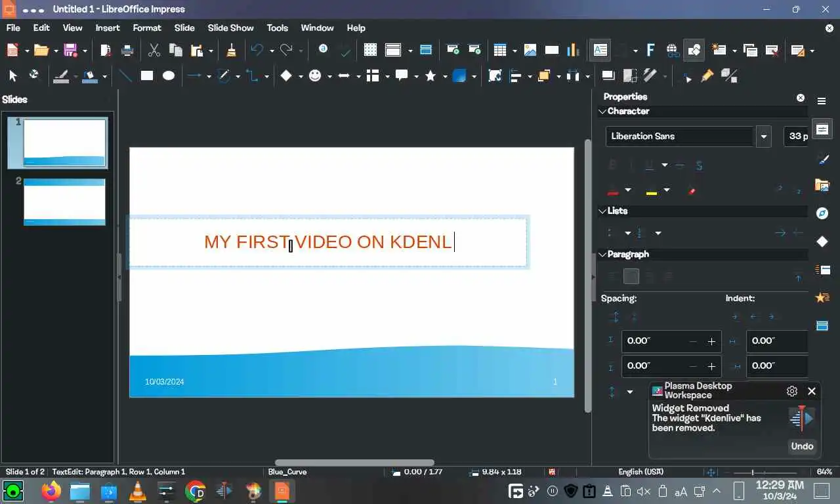Open the Liberation Sans font name dropdown
This screenshot has width=840, height=504.
(x=763, y=136)
